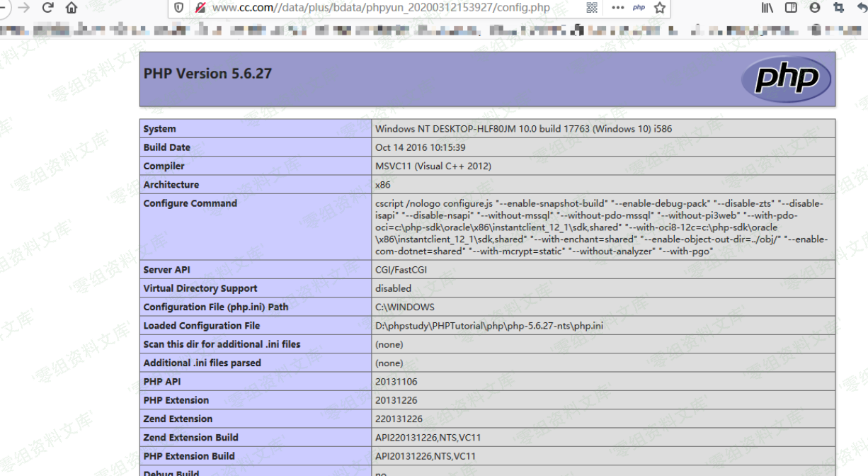Click the address bar URL field
The width and height of the screenshot is (868, 476).
pyautogui.click(x=381, y=8)
